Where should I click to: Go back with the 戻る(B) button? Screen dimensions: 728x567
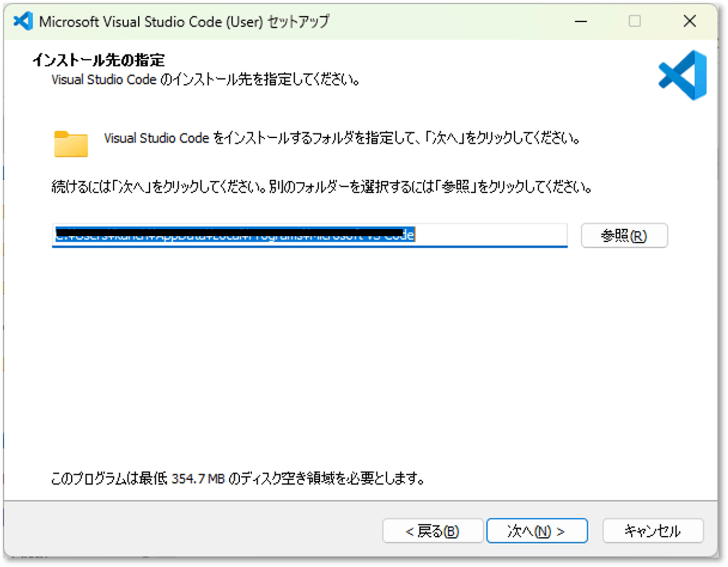pos(433,531)
